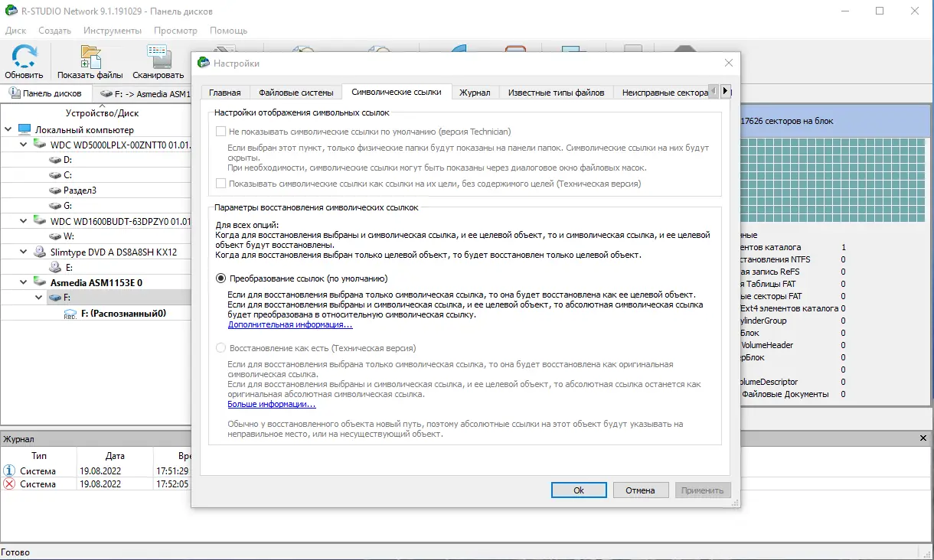
Task: Collapse the Slimtype DVD drive node
Action: [x=24, y=252]
